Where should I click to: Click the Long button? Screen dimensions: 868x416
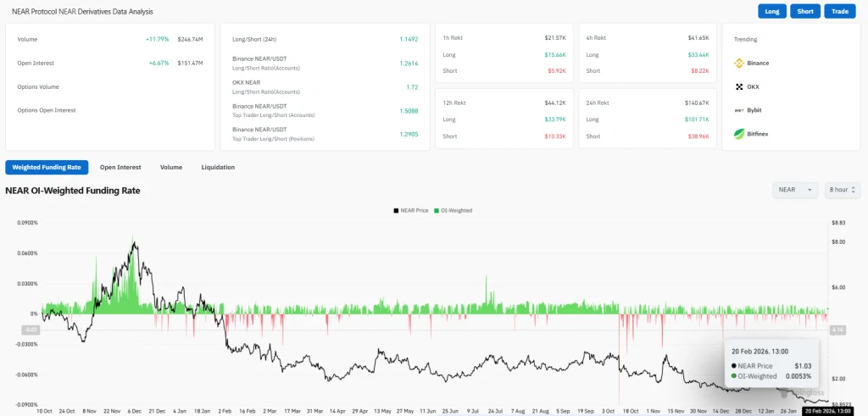(772, 12)
